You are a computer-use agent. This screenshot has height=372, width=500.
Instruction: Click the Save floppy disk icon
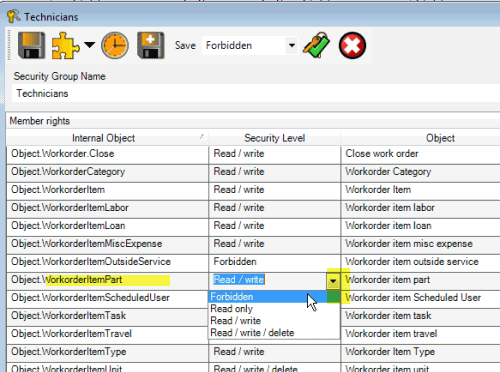tap(31, 45)
